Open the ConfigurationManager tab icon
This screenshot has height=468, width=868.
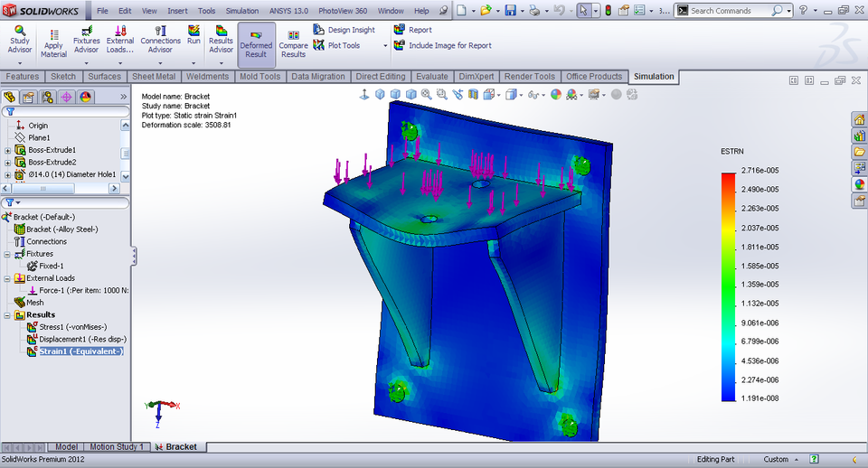[48, 98]
